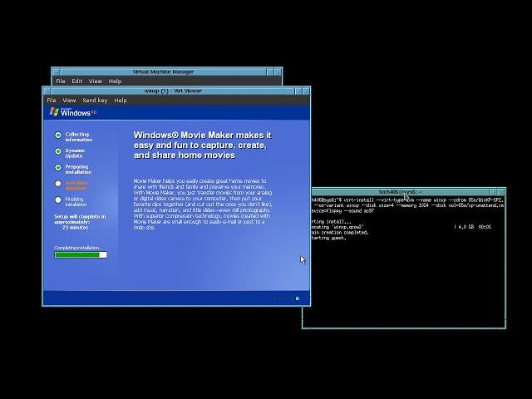Open Send key menu in Virt Viewer
Screen dimensions: 532x399
95,100
